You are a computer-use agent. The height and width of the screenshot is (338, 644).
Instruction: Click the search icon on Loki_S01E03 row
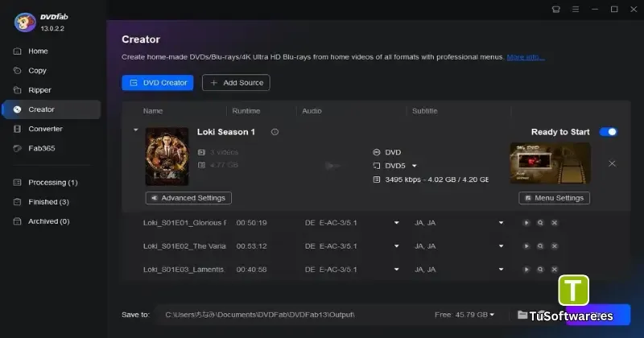tap(540, 270)
